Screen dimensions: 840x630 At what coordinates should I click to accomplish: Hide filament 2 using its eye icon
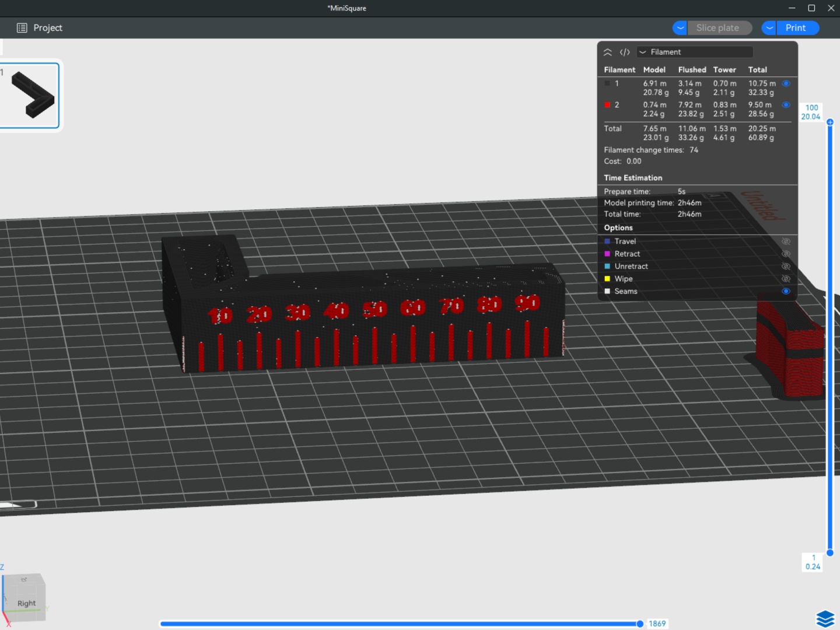click(x=786, y=105)
